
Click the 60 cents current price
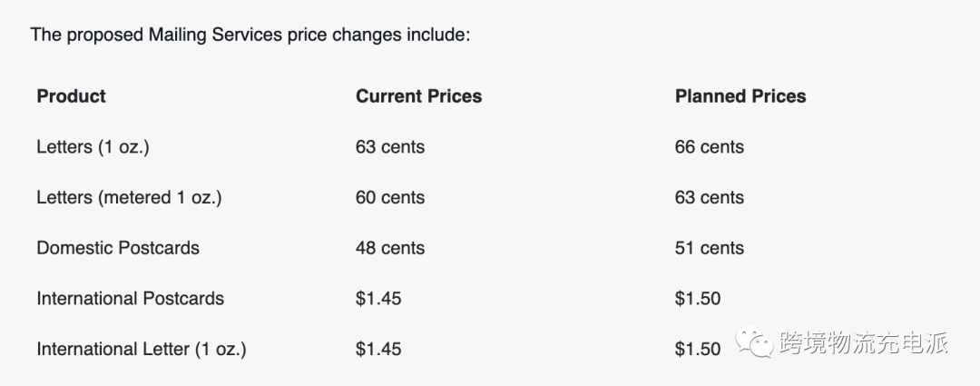[x=390, y=198]
